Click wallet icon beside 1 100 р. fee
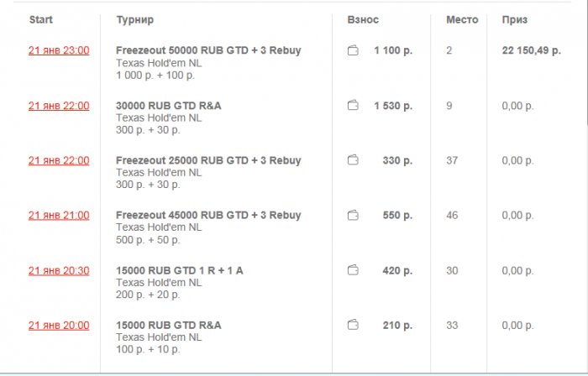The height and width of the screenshot is (376, 588). tap(353, 51)
